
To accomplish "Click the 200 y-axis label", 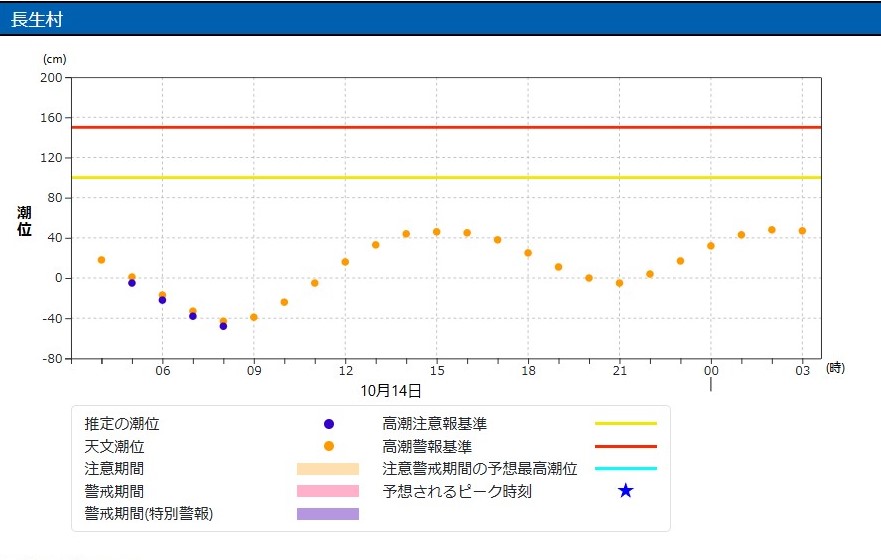I will [51, 78].
